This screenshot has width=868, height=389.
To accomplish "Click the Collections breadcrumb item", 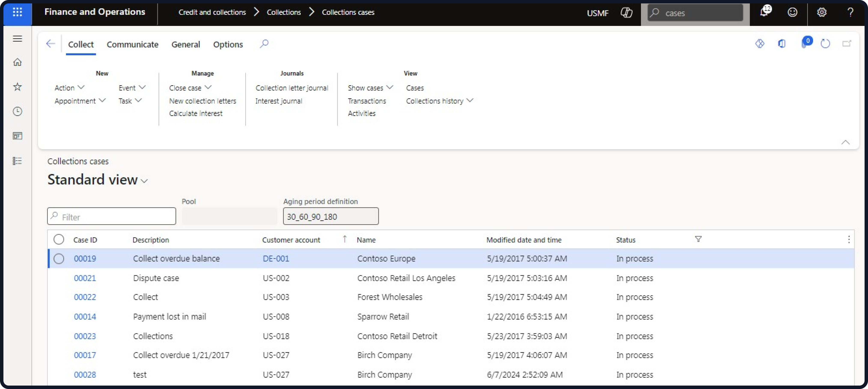I will [x=284, y=12].
